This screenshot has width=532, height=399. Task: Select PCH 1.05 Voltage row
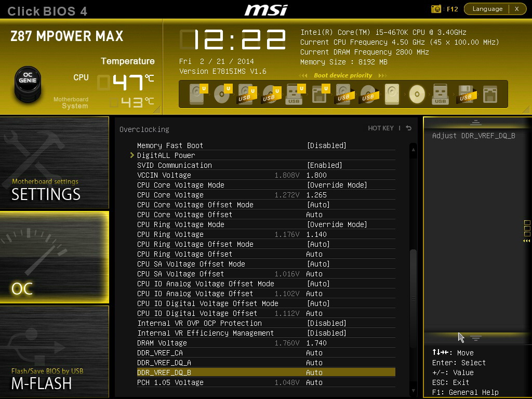(x=266, y=382)
